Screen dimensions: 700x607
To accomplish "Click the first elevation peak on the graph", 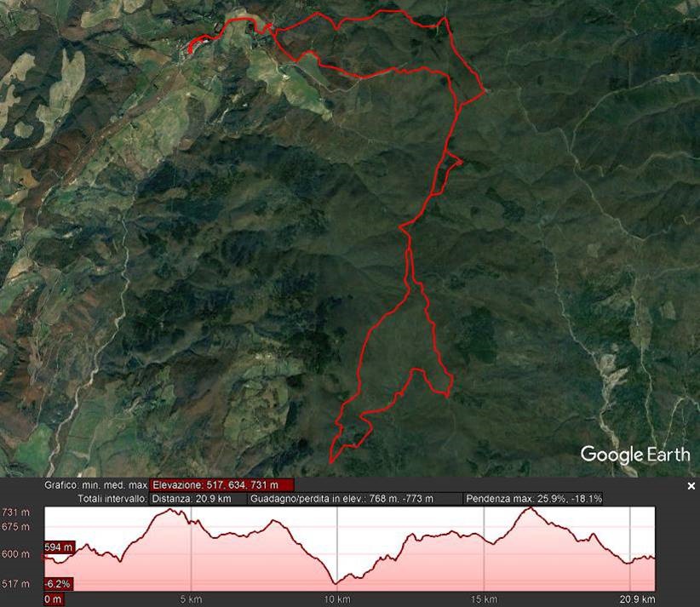I will pos(169,509).
